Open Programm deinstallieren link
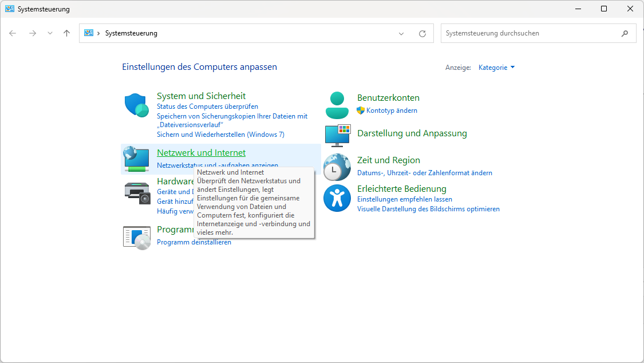644x363 pixels. [x=194, y=242]
